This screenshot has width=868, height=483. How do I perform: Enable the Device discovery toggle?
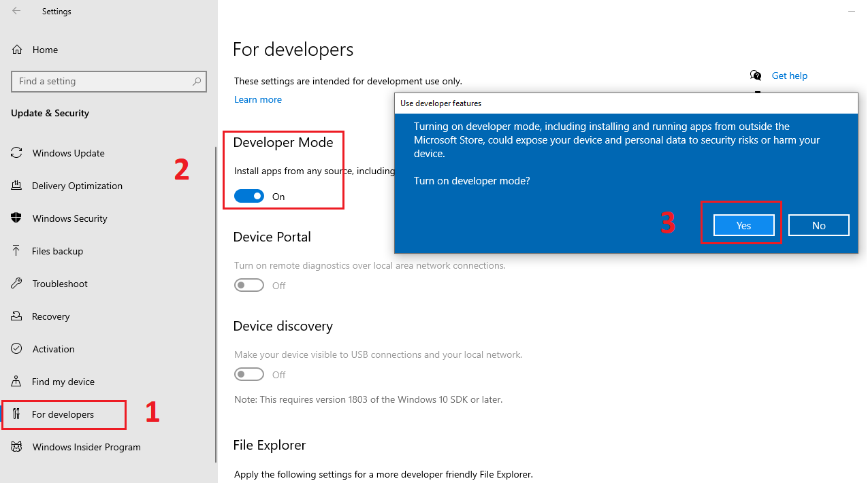click(249, 375)
